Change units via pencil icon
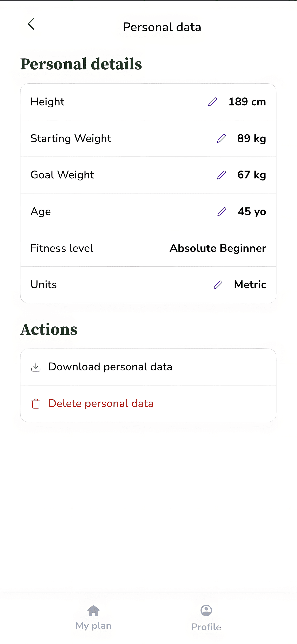 218,285
